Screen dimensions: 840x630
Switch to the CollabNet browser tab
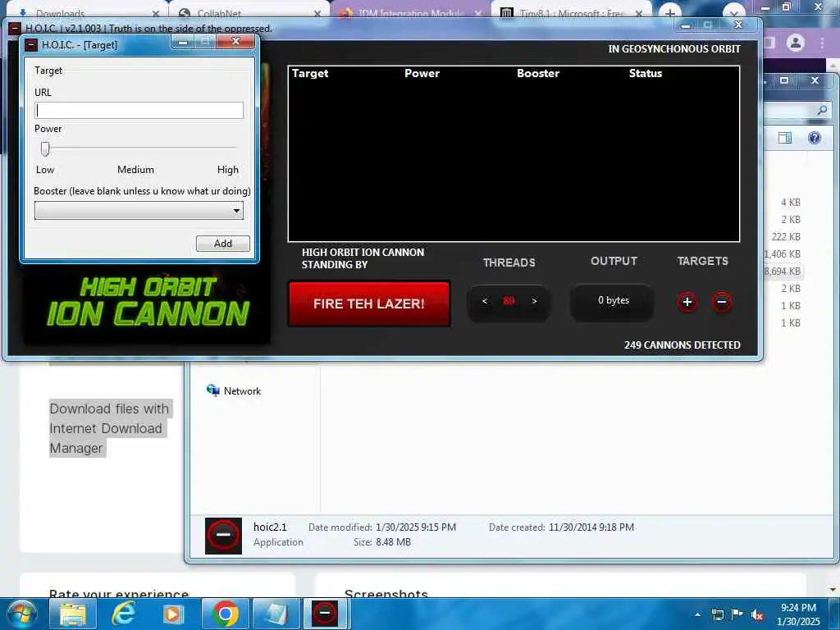point(249,13)
